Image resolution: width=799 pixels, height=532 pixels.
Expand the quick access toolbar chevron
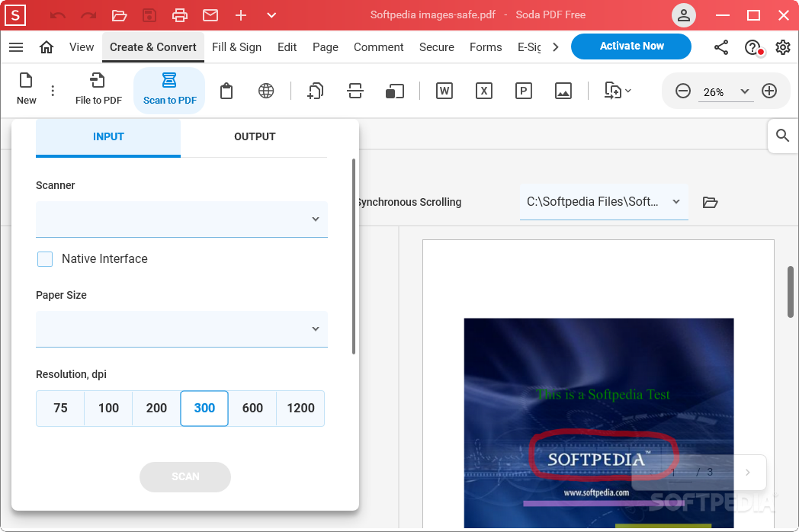pyautogui.click(x=271, y=15)
